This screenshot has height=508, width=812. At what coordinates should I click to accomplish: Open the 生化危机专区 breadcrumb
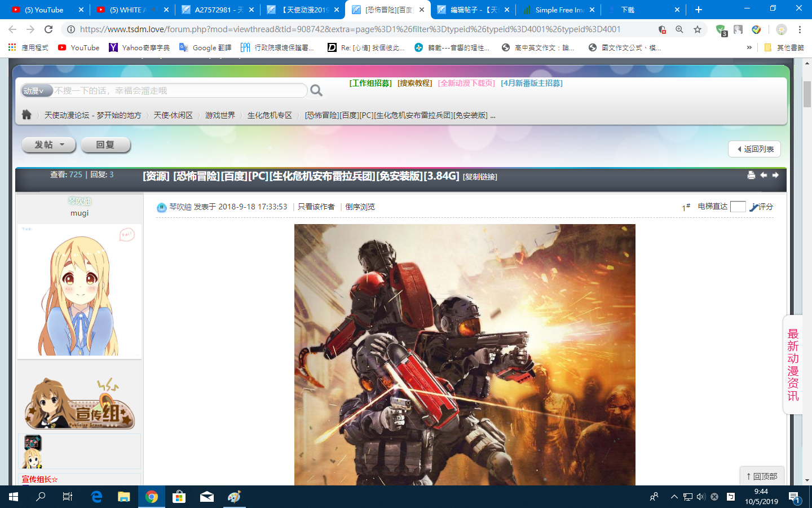270,115
